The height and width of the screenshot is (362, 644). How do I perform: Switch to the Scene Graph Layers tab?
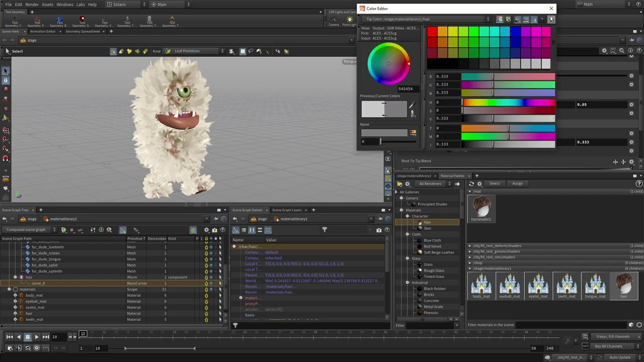click(x=287, y=210)
